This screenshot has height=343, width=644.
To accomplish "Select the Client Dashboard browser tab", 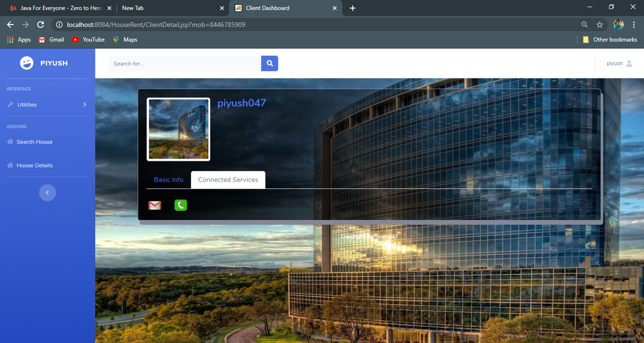I will (x=286, y=8).
